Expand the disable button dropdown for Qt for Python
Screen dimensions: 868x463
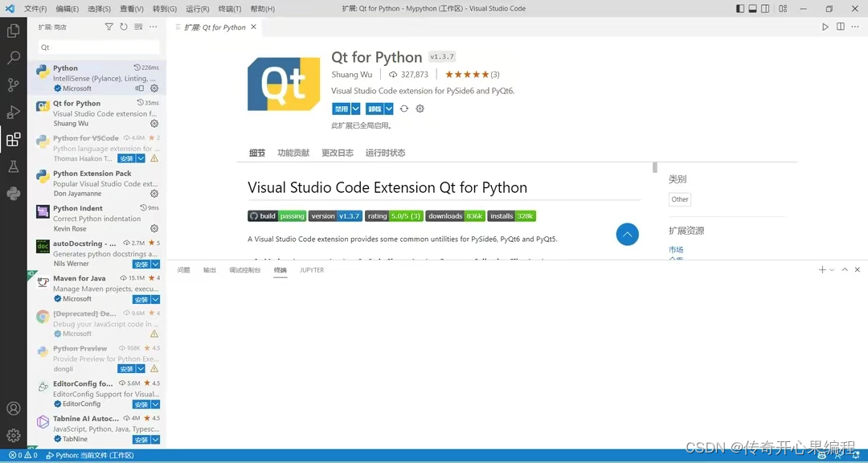click(355, 109)
